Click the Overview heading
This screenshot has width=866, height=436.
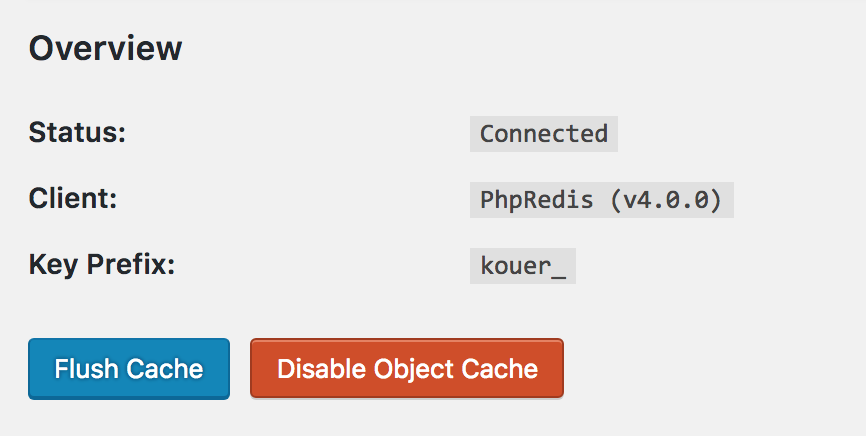(x=105, y=48)
